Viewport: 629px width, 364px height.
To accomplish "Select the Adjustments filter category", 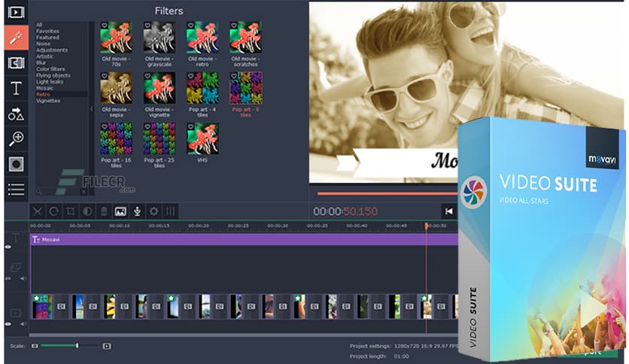I will (x=52, y=50).
